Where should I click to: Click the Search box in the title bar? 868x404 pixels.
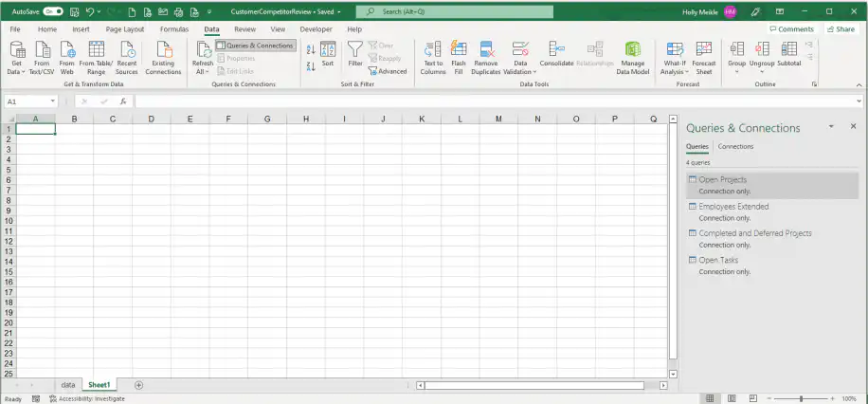(x=455, y=11)
